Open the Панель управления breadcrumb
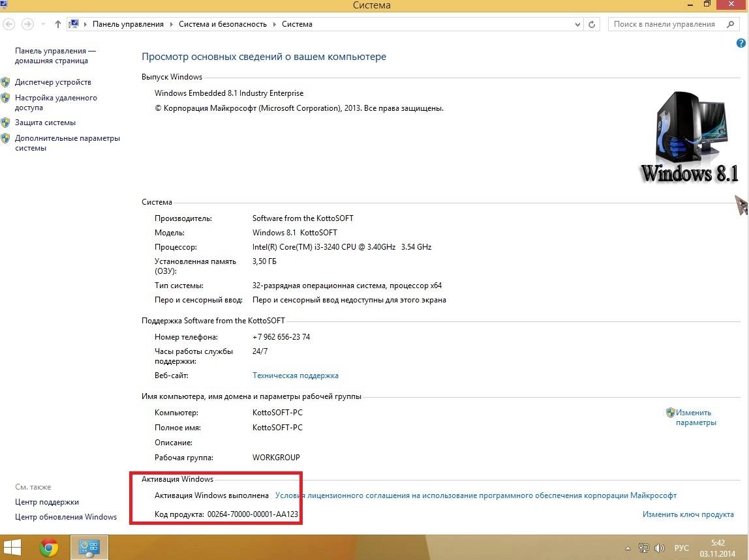 128,24
